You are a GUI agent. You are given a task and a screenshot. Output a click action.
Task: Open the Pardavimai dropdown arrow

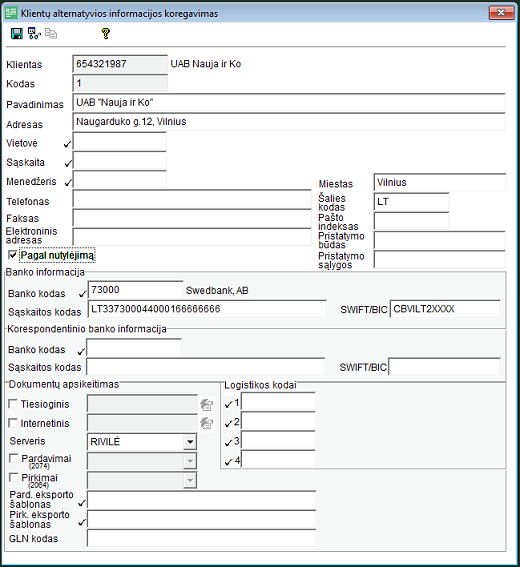click(189, 461)
